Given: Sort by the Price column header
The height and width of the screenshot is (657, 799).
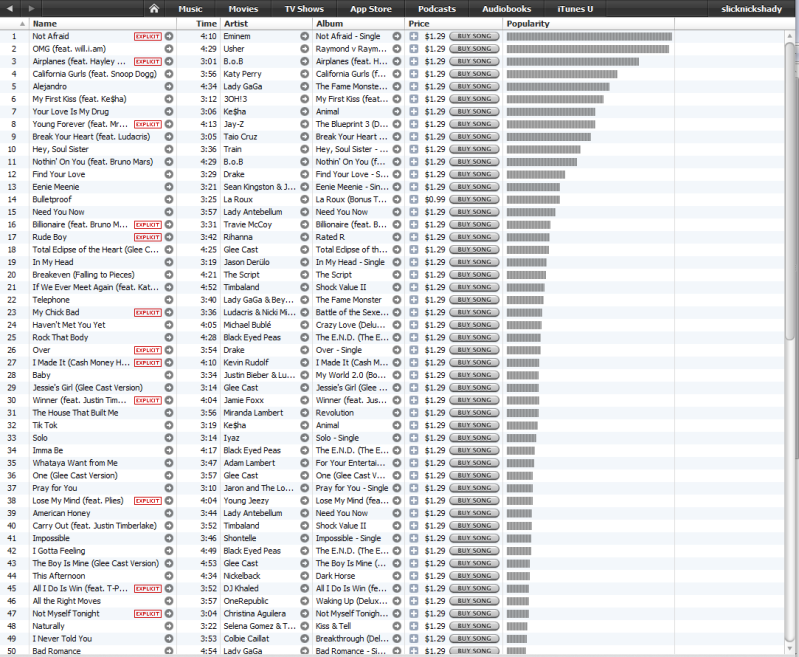Looking at the screenshot, I should click(454, 23).
